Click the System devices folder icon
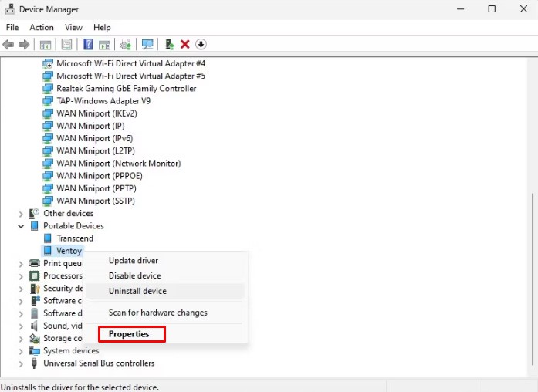 tap(34, 351)
